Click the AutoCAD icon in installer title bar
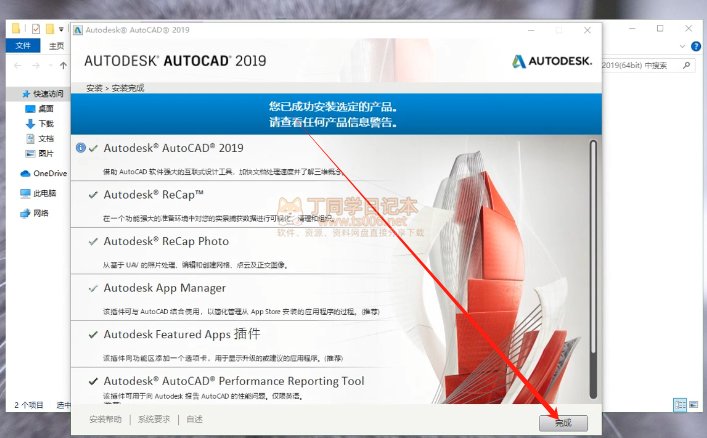Screen dimensions: 707x438 coord(78,30)
